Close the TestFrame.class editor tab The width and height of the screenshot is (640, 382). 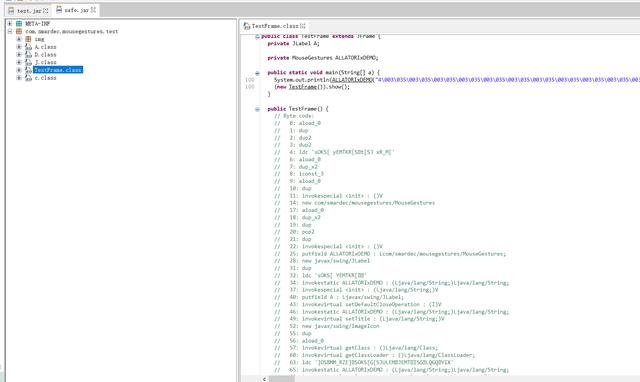pos(302,26)
